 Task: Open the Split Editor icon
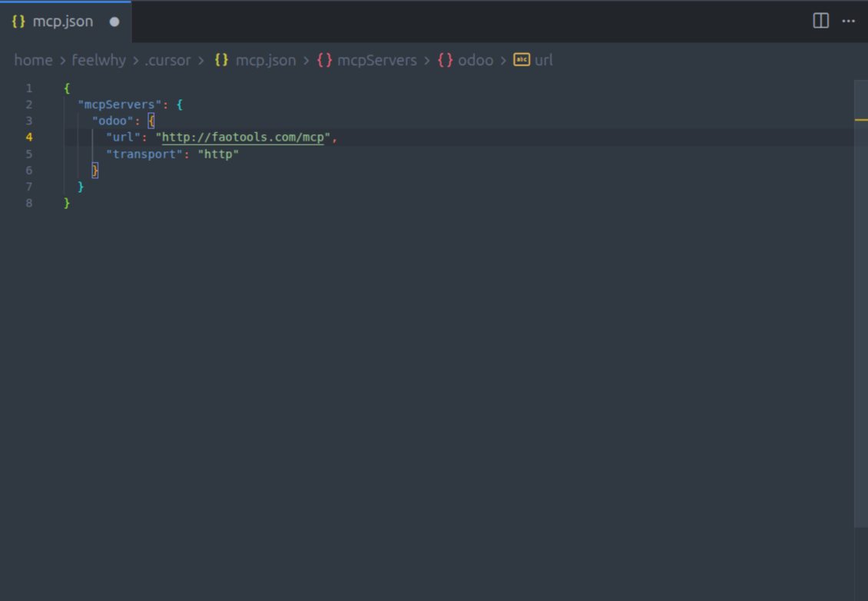coord(820,22)
